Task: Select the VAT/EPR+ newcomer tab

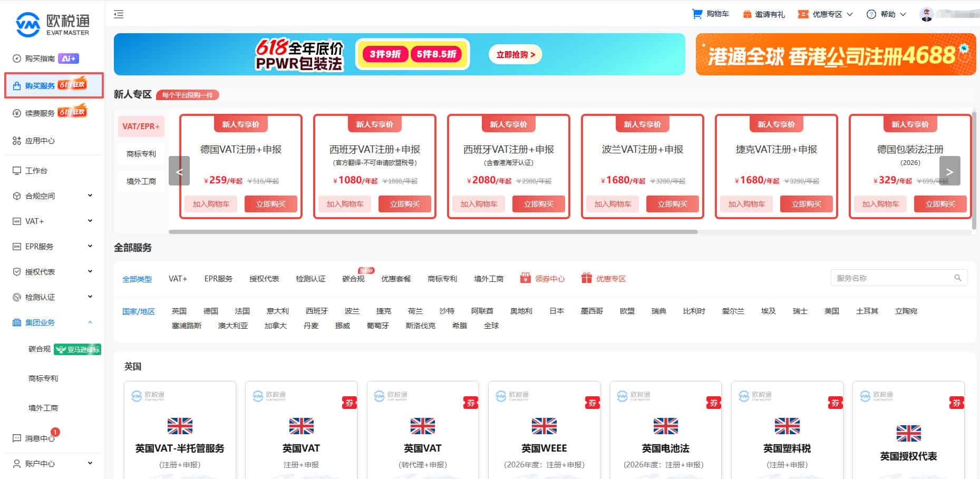Action: pyautogui.click(x=141, y=126)
